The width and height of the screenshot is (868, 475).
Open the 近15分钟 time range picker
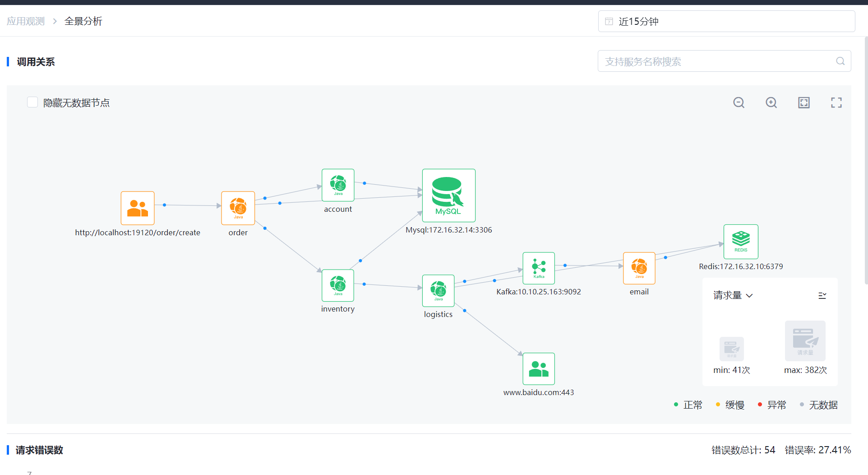click(x=726, y=21)
